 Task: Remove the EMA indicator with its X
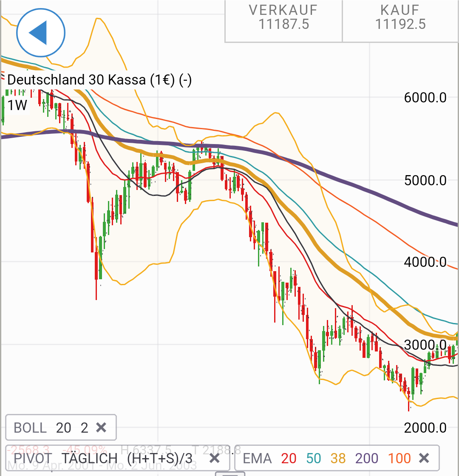(424, 458)
